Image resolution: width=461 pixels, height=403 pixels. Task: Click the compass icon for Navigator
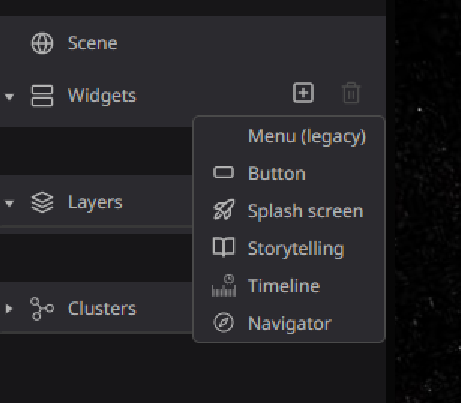click(224, 323)
